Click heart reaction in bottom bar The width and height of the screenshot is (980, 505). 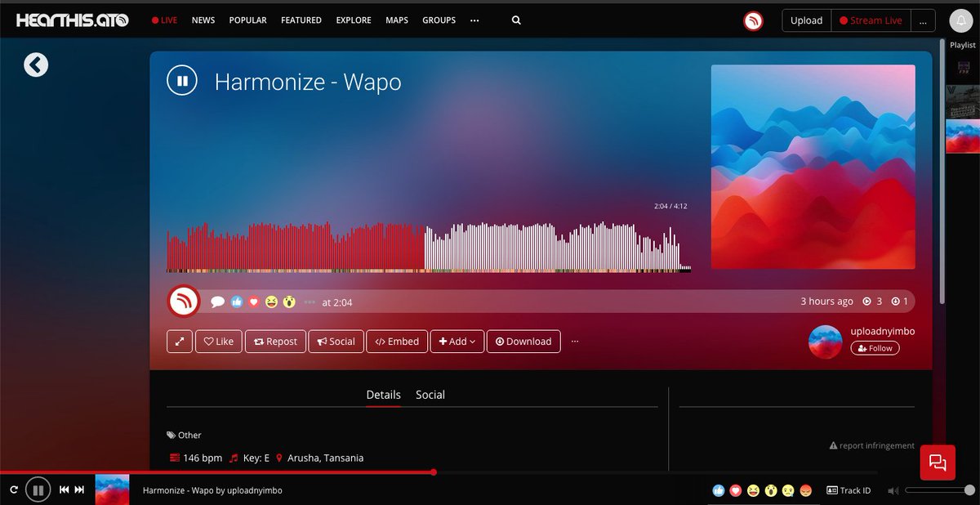pos(736,490)
